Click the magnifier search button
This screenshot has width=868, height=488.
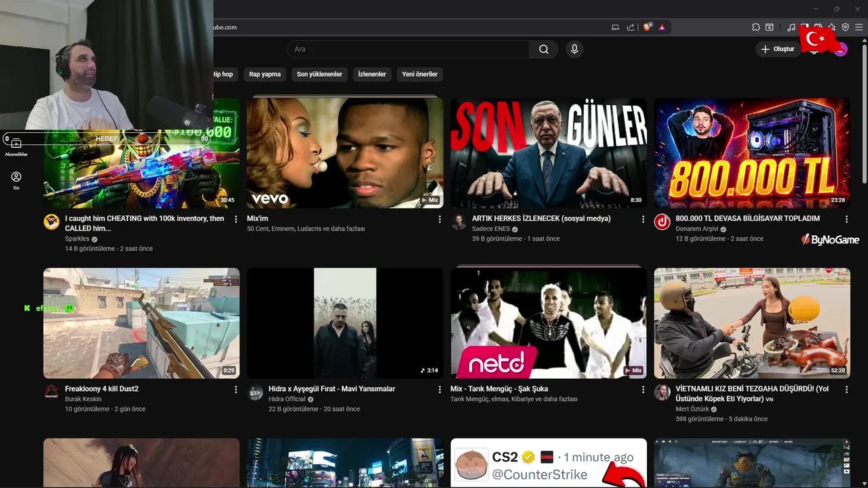pos(544,49)
